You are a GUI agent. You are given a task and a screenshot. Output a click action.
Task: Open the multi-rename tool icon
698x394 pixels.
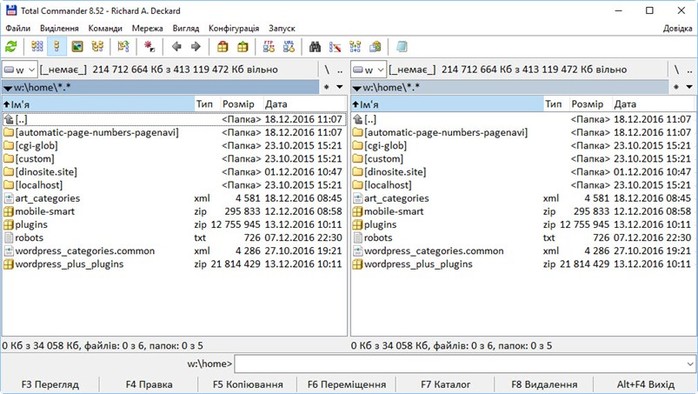pyautogui.click(x=335, y=46)
